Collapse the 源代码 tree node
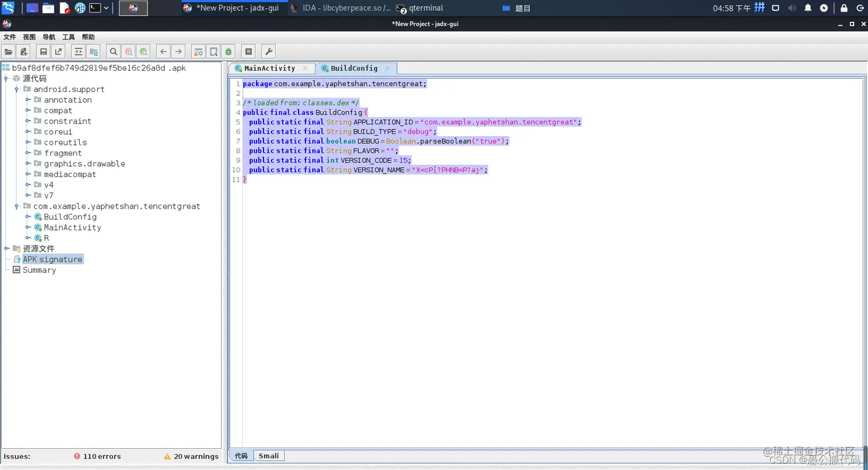Image resolution: width=868 pixels, height=470 pixels. coord(6,79)
